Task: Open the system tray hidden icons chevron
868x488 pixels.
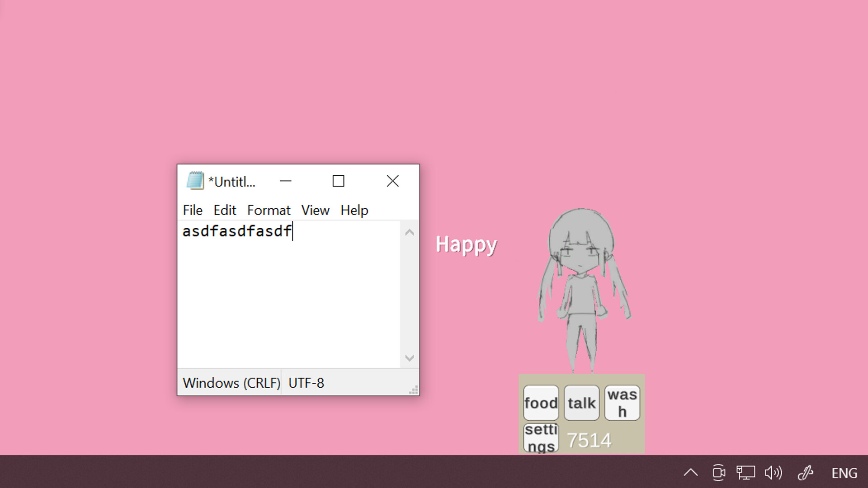Action: coord(691,472)
